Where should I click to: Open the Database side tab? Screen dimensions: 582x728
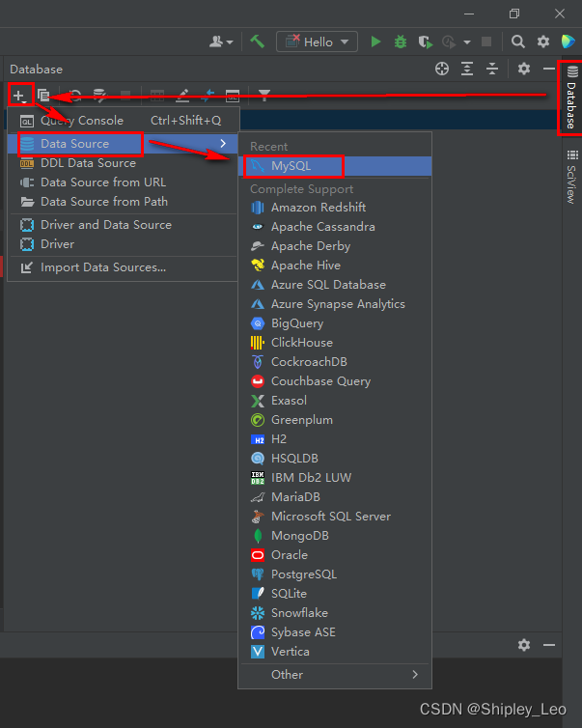point(571,98)
